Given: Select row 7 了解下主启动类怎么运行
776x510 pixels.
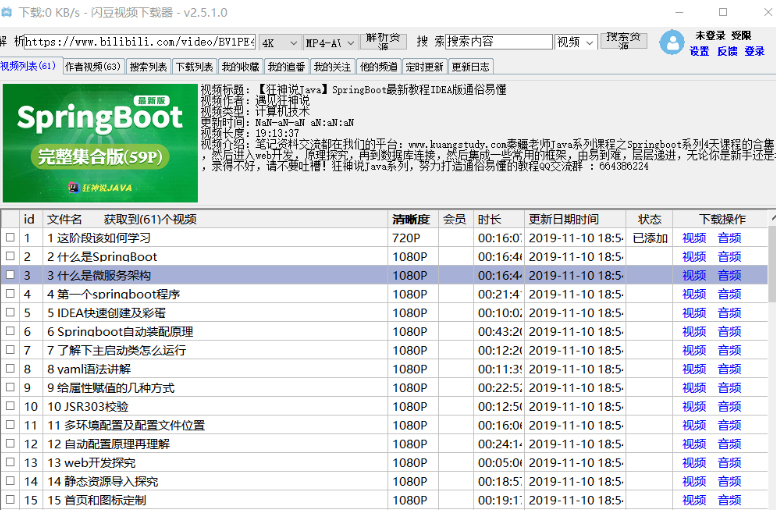Looking at the screenshot, I should click(384, 350).
